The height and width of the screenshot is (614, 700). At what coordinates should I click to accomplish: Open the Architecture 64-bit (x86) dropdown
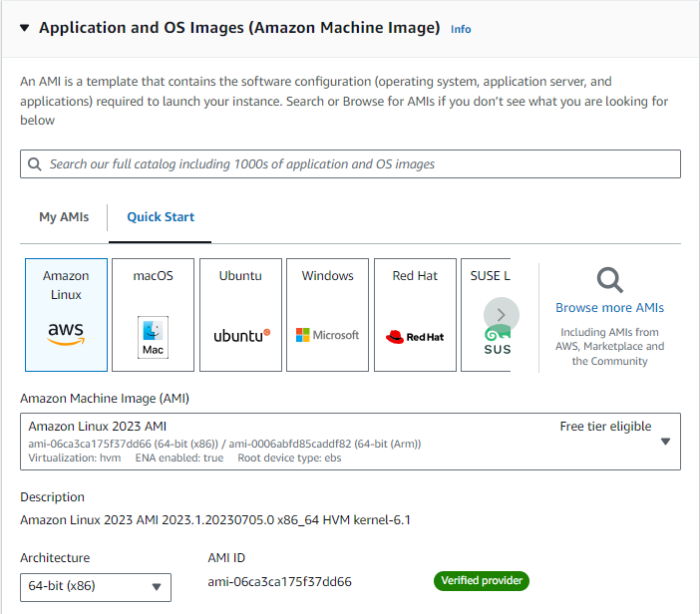(96, 587)
